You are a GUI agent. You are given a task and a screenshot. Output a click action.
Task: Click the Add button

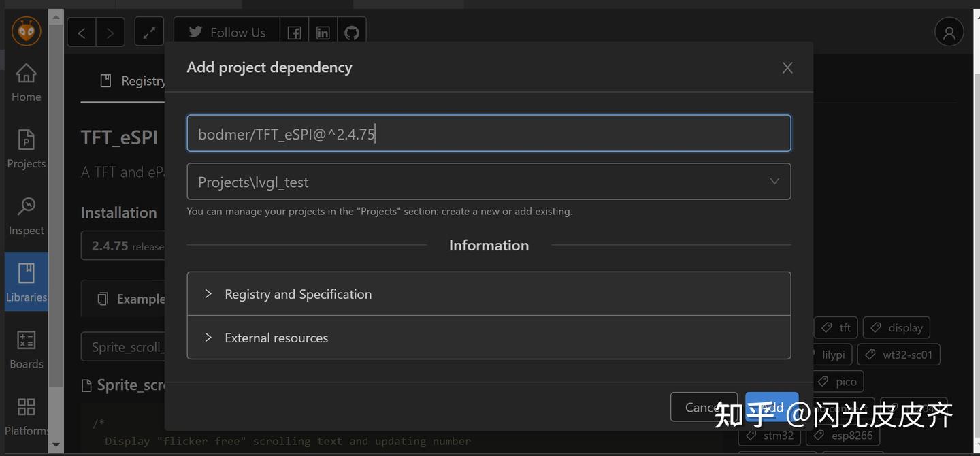pyautogui.click(x=772, y=406)
